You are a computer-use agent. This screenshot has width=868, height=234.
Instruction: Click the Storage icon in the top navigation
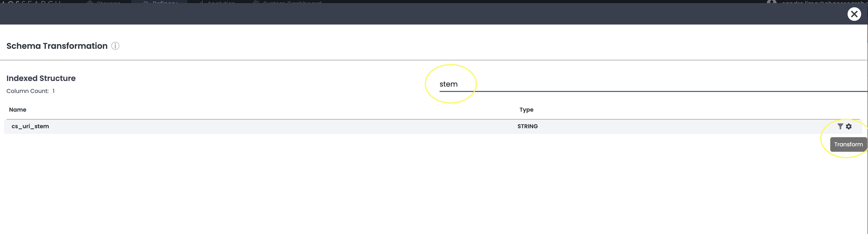[90, 2]
